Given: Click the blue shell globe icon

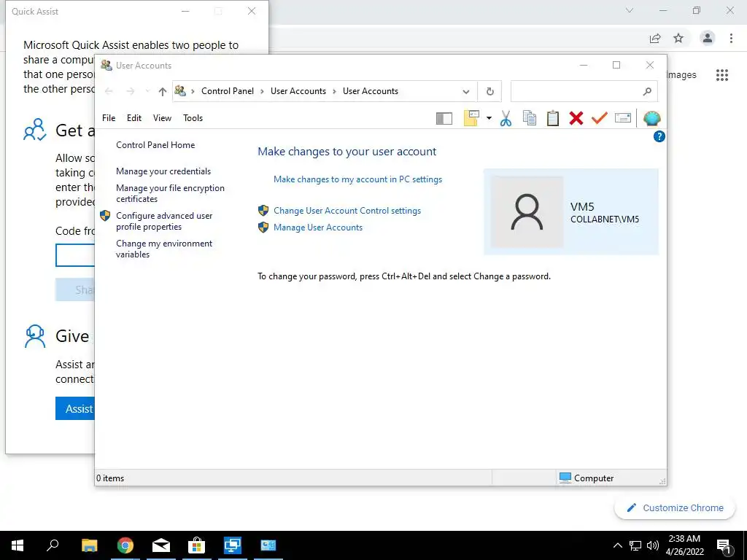Looking at the screenshot, I should [651, 118].
